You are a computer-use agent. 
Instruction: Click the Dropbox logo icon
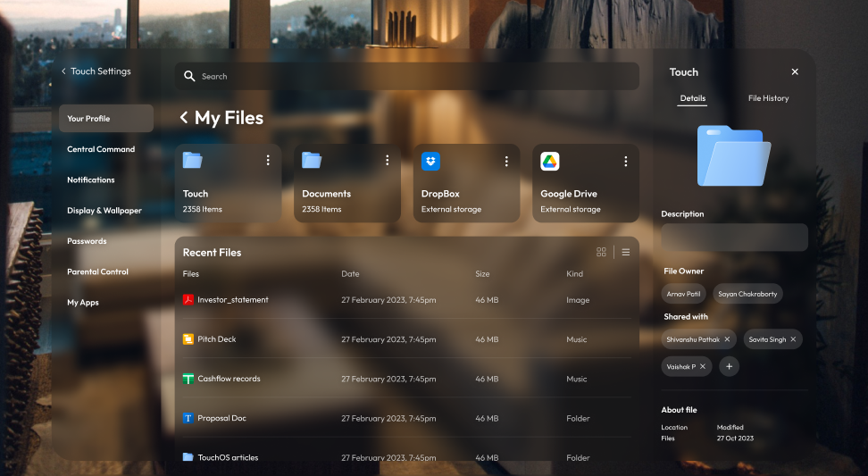coord(430,162)
